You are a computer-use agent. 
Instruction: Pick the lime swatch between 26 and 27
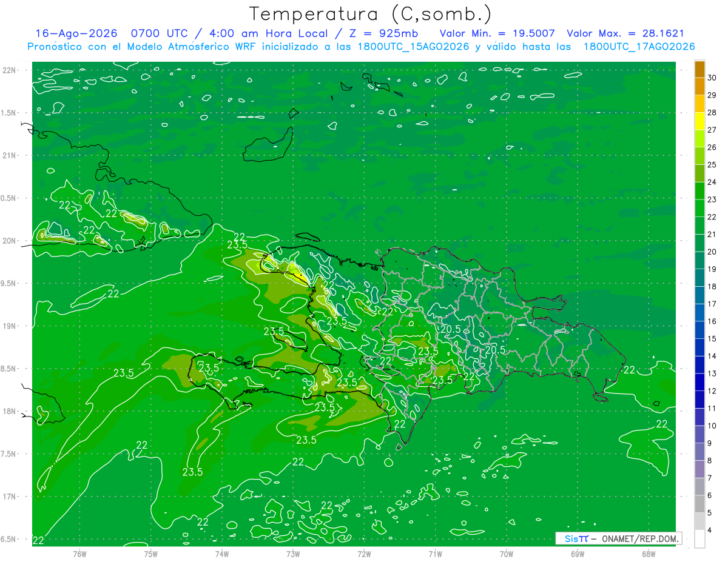(x=699, y=139)
